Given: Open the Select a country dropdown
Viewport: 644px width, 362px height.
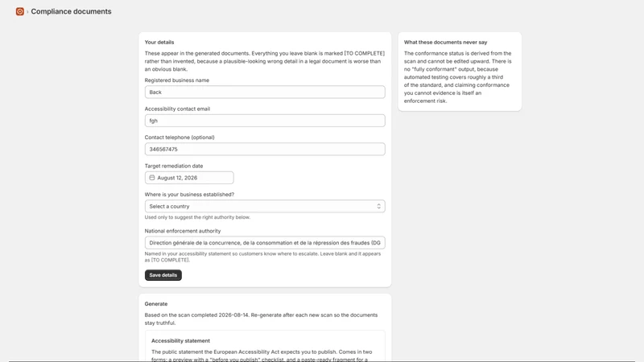Looking at the screenshot, I should (265, 206).
